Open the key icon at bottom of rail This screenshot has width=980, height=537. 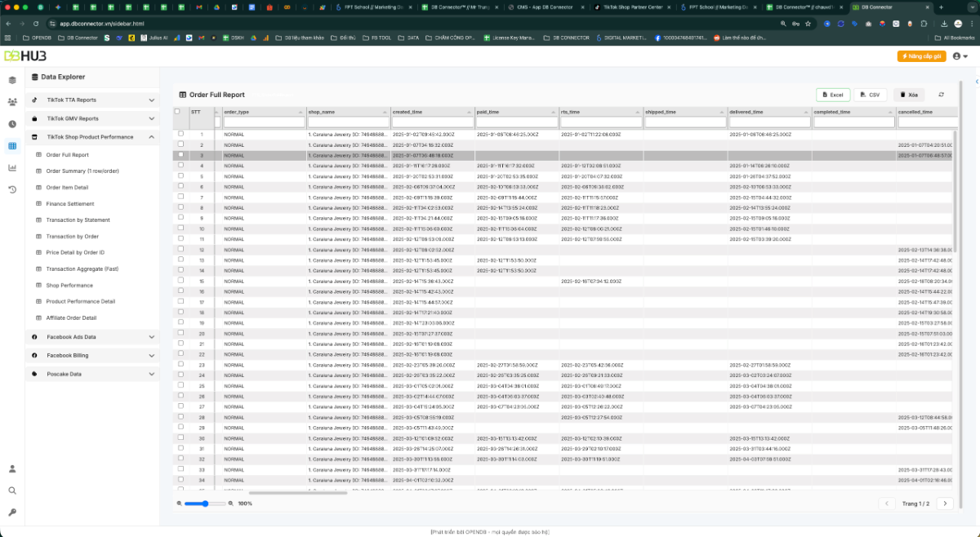[12, 513]
